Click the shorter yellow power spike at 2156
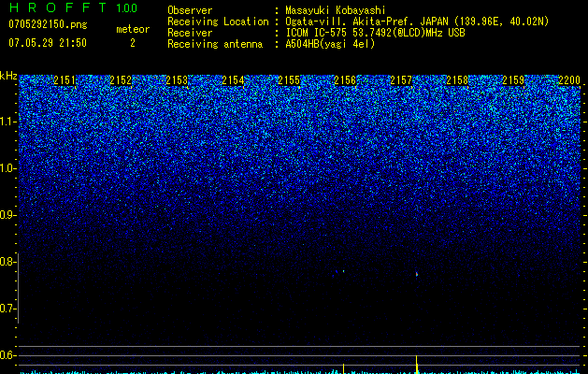 (x=343, y=368)
